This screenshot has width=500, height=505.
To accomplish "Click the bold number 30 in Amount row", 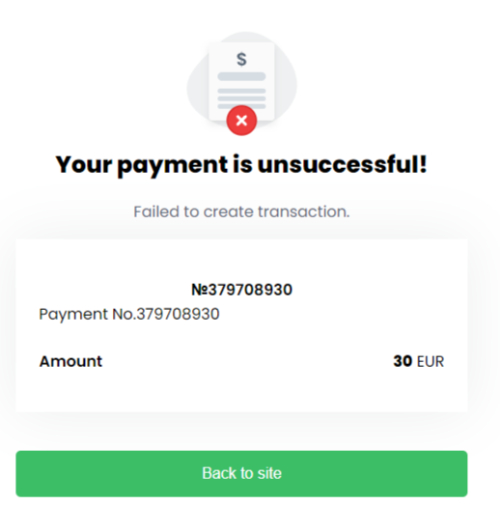I will (403, 361).
